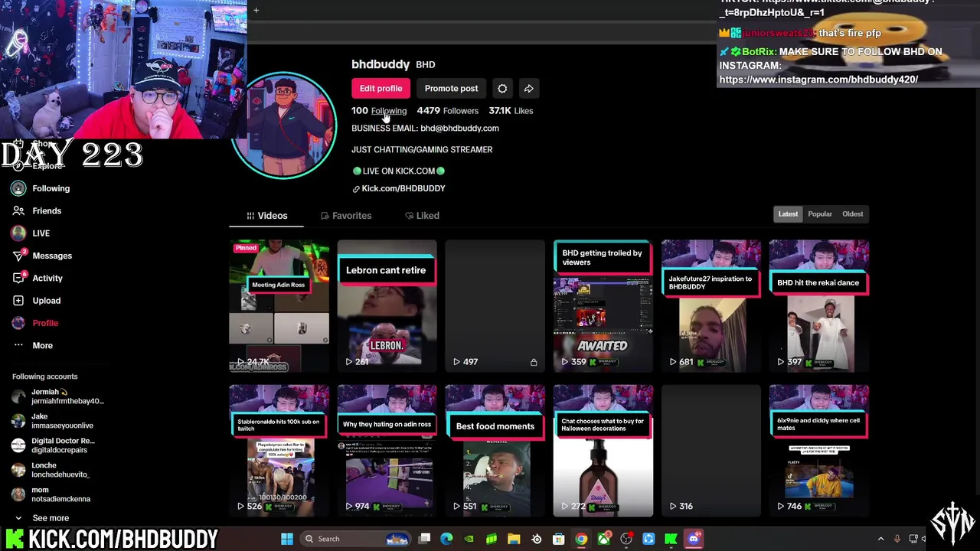Image resolution: width=980 pixels, height=551 pixels.
Task: Open the profile settings gear icon
Action: coord(502,89)
